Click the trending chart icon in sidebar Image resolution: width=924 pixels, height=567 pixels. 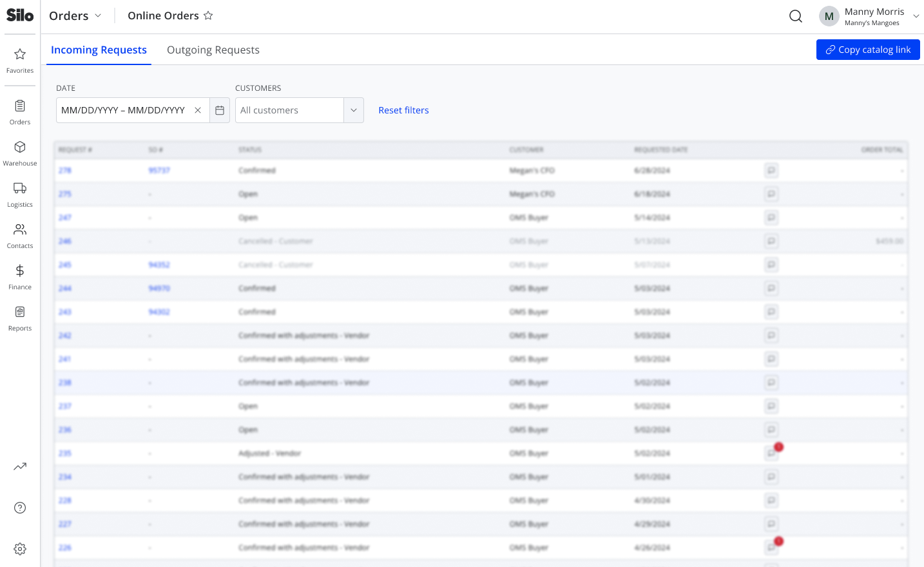click(20, 466)
